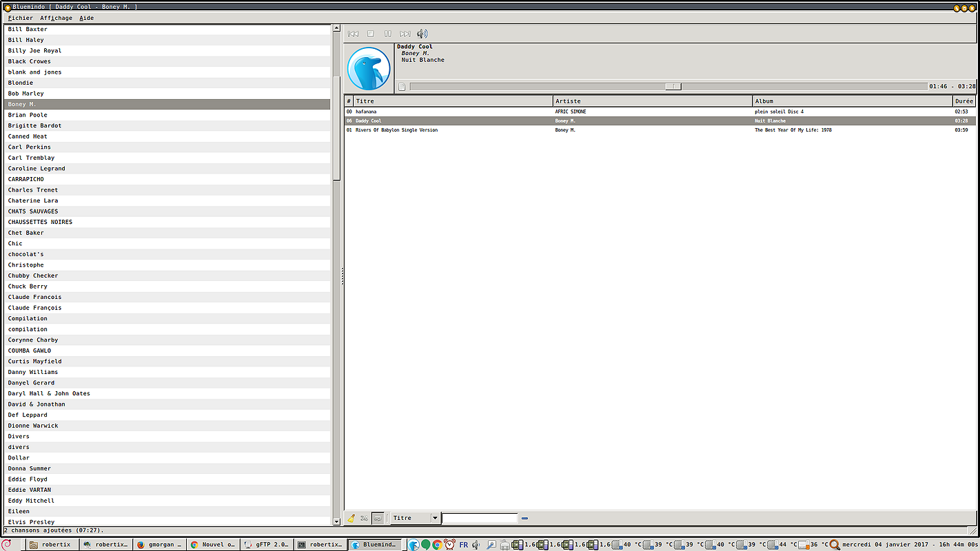Select the hafanana track row

660,112
